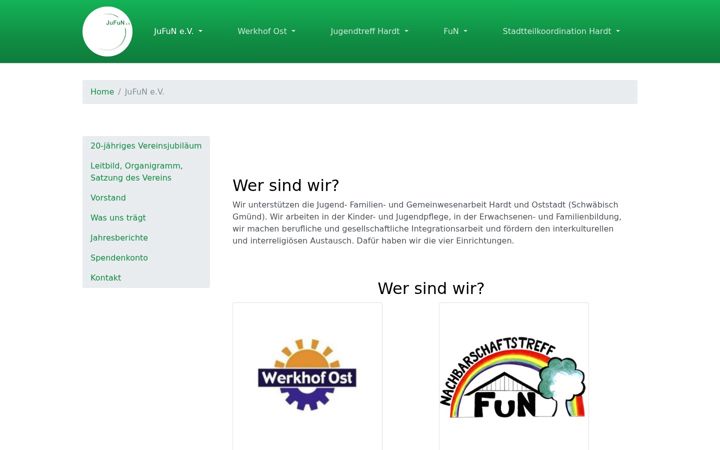720x450 pixels.
Task: Click the first Wer sind wir? heading
Action: coord(286,186)
